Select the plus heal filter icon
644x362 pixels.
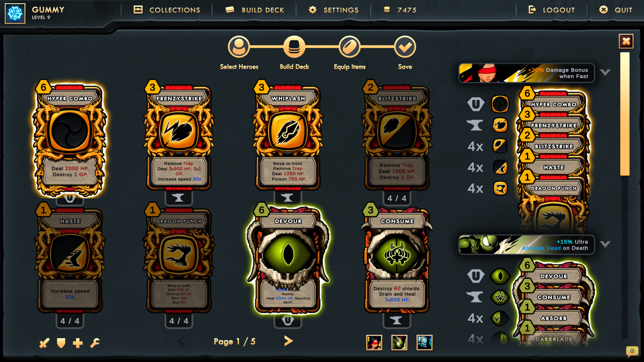(x=78, y=343)
